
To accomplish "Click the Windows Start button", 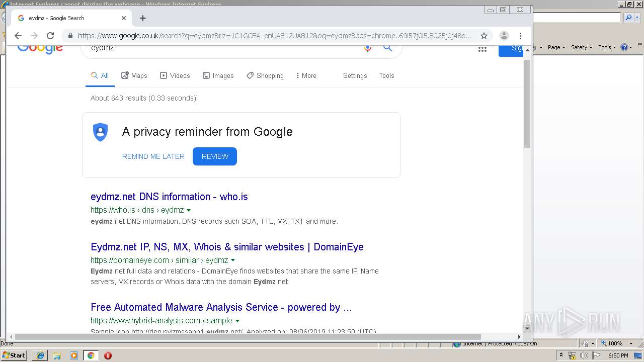I will tap(14, 355).
